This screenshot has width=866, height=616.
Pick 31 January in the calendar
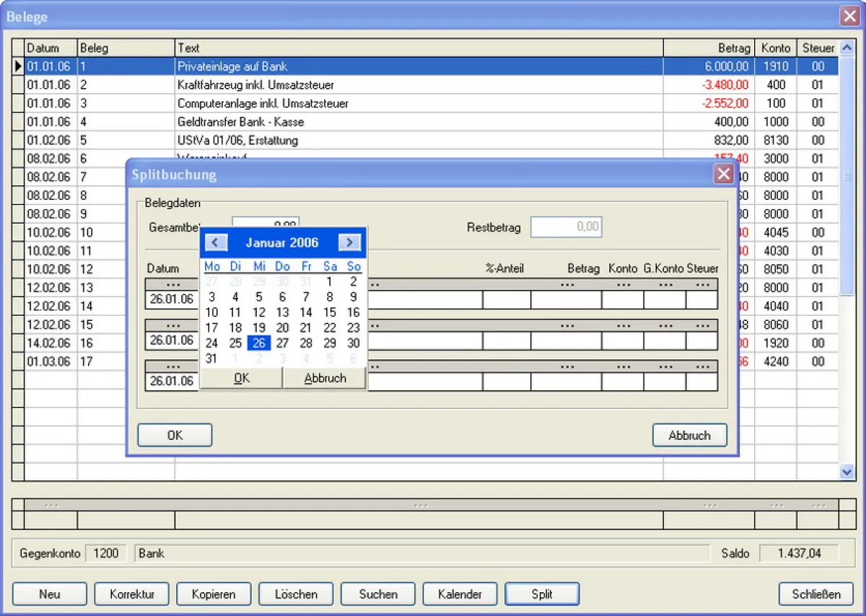pyautogui.click(x=211, y=358)
